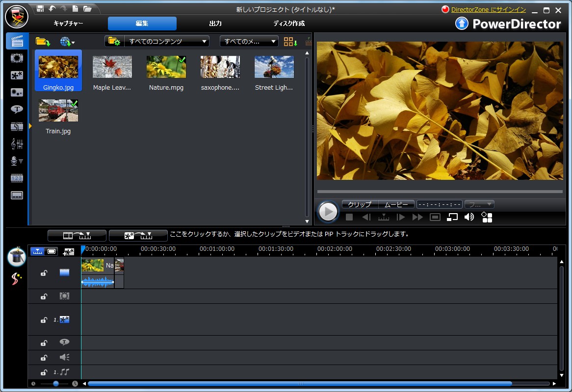Viewport: 572px width, 392px height.
Task: Click the library thumbnail view icon
Action: 290,42
